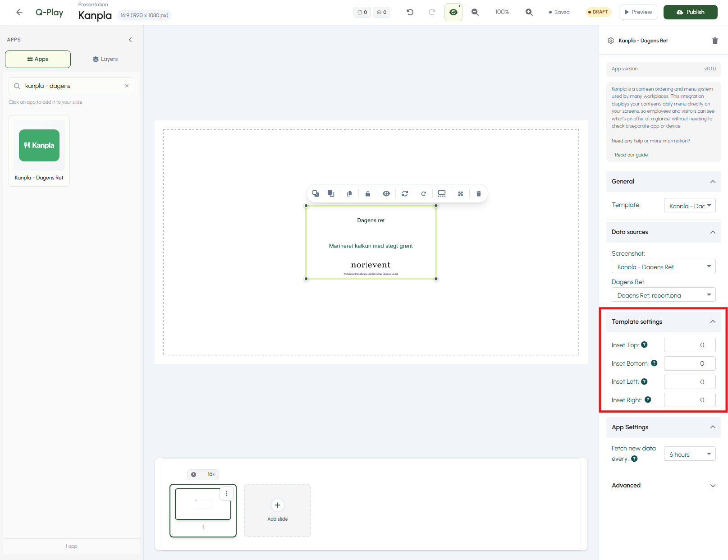Viewport: 728px width, 560px height.
Task: Collapse the General section
Action: click(713, 182)
